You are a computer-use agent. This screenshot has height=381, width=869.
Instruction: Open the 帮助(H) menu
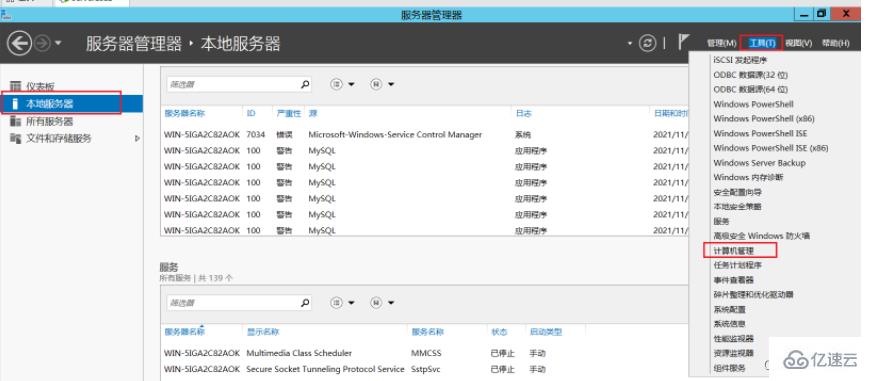click(x=836, y=43)
